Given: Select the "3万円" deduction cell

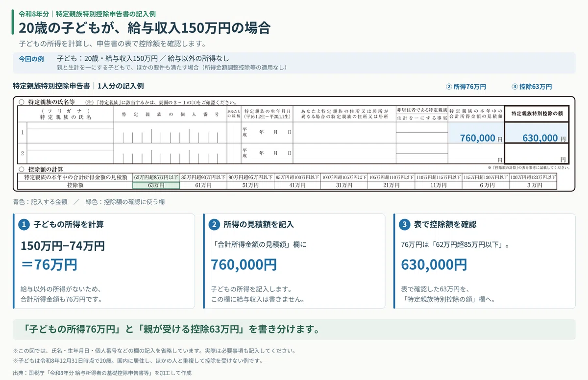Looking at the screenshot, I should click(x=533, y=185).
